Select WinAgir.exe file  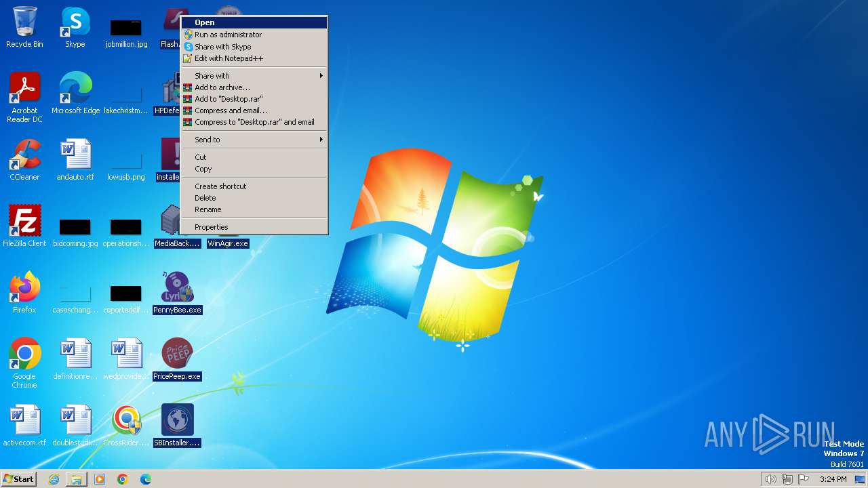pyautogui.click(x=228, y=243)
